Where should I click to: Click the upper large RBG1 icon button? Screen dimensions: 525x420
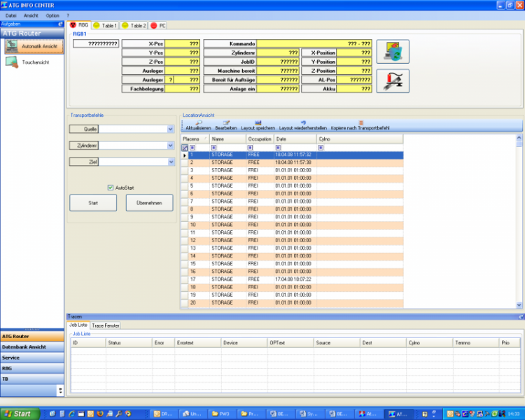point(393,52)
